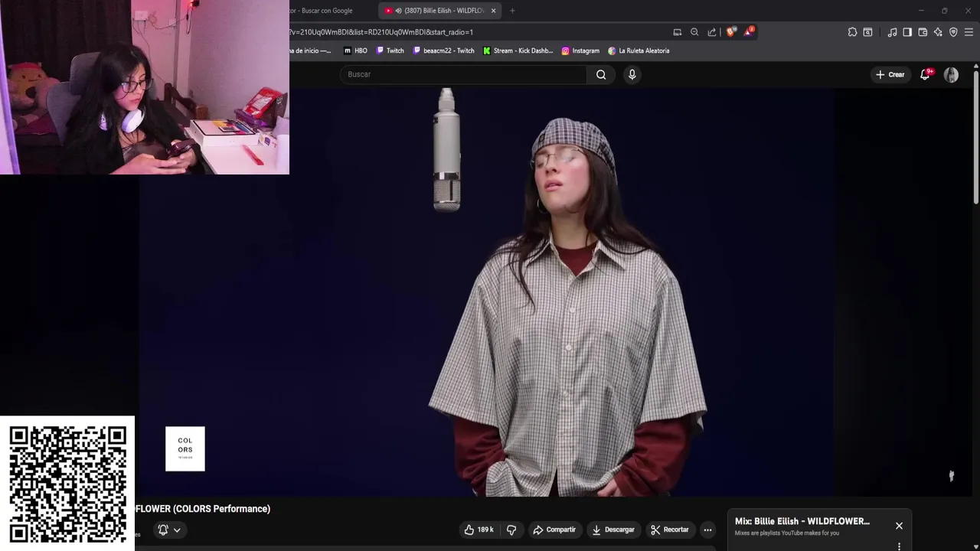Viewport: 980px width, 551px height.
Task: Click the video title COLORS Performance text
Action: tap(203, 509)
